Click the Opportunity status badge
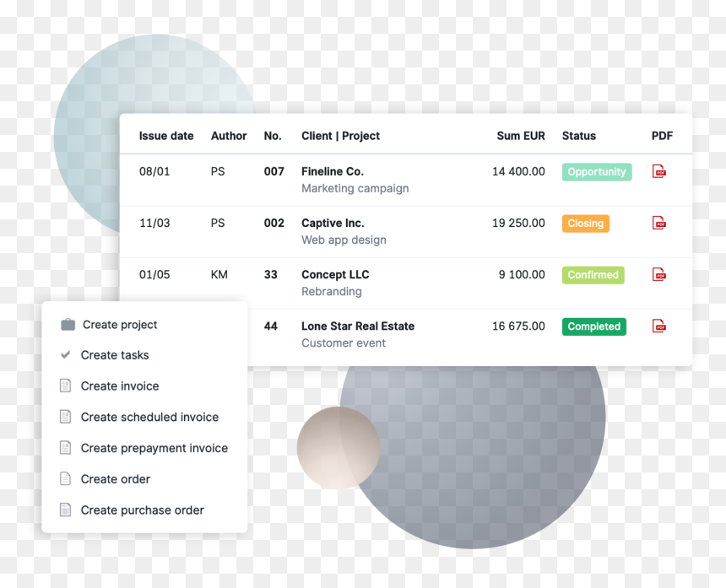Viewport: 726px width, 588px height. (x=597, y=171)
